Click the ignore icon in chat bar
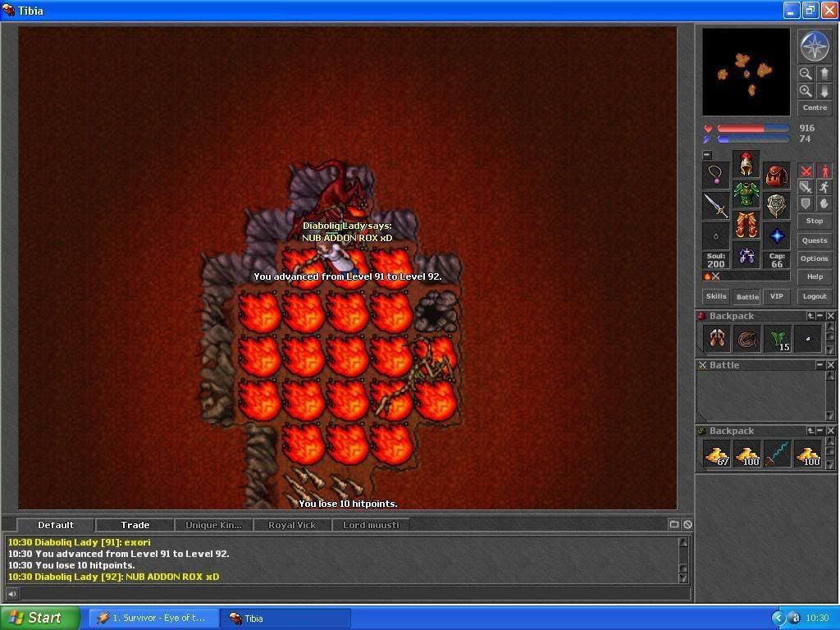840x630 pixels. (688, 524)
